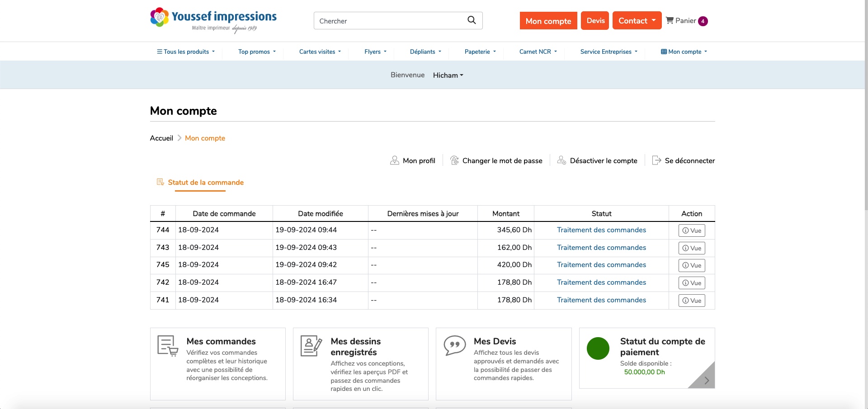
Task: Click the Se déconnecter logout icon
Action: [656, 160]
